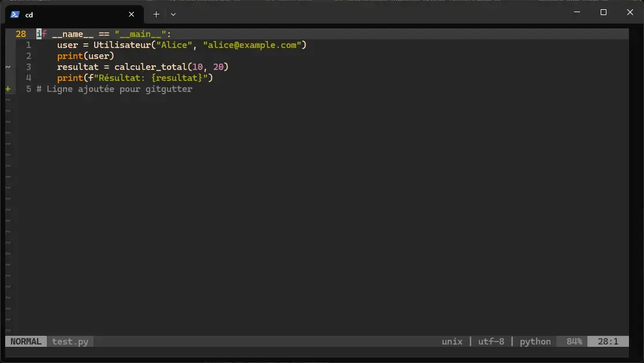Open a new tab with the plus button
The height and width of the screenshot is (363, 644).
click(x=156, y=14)
